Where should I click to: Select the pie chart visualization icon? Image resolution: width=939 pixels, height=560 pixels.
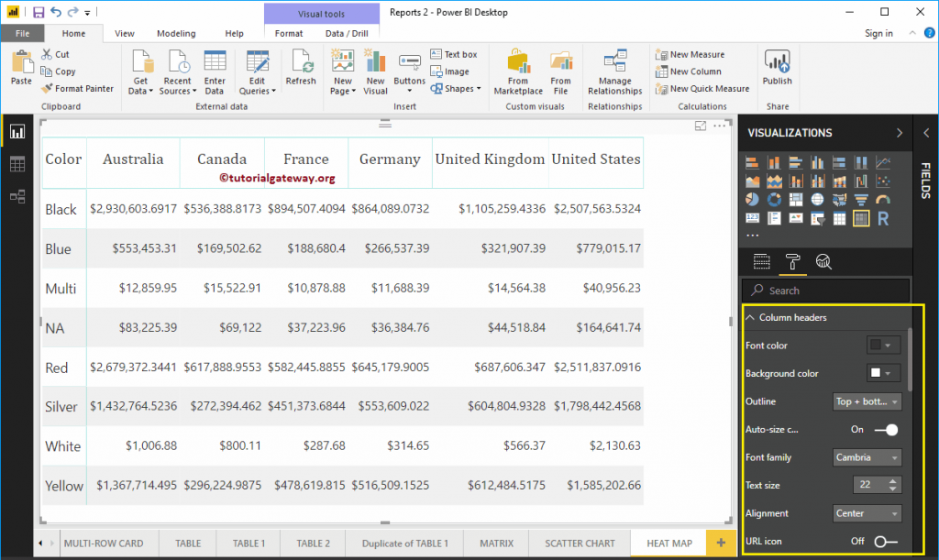click(752, 198)
